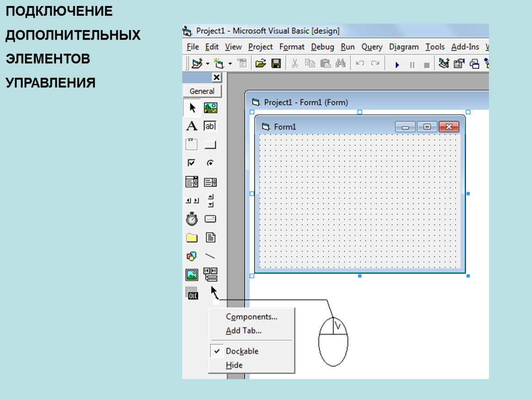
Task: Select the PictureBox control
Action: point(210,108)
